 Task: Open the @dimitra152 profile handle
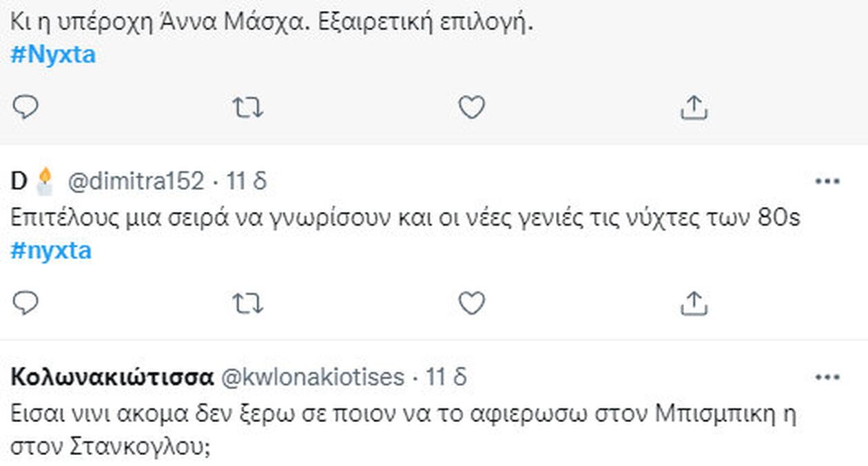[x=136, y=182]
